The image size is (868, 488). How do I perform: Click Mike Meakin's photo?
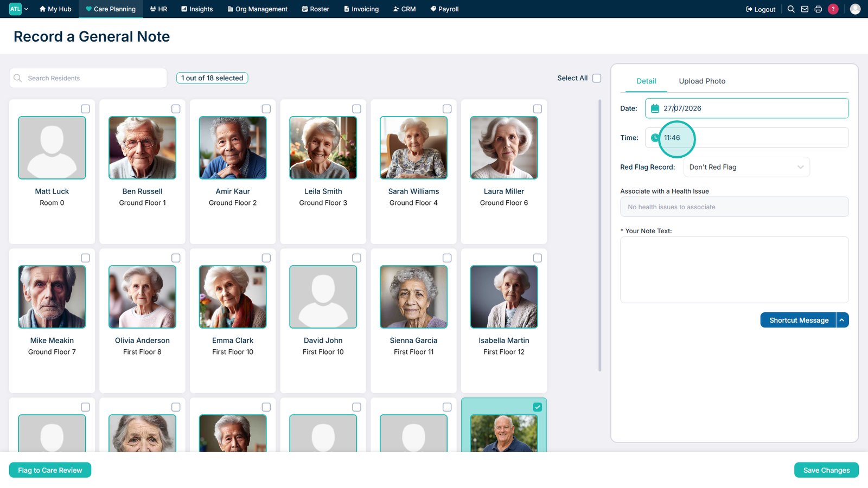(x=52, y=297)
